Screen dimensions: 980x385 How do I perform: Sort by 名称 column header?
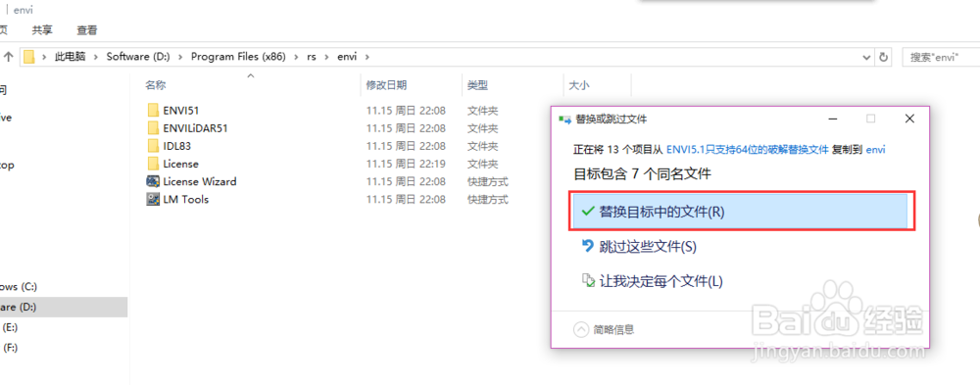click(x=156, y=85)
